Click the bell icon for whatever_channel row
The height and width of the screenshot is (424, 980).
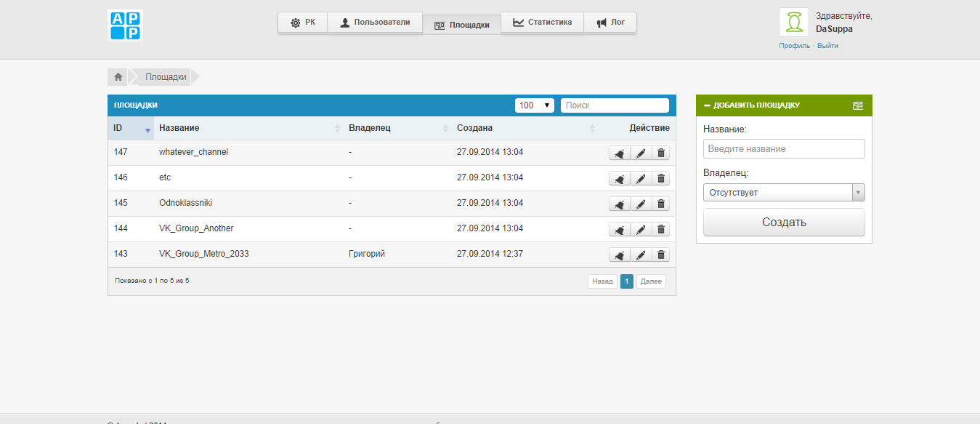click(x=619, y=153)
